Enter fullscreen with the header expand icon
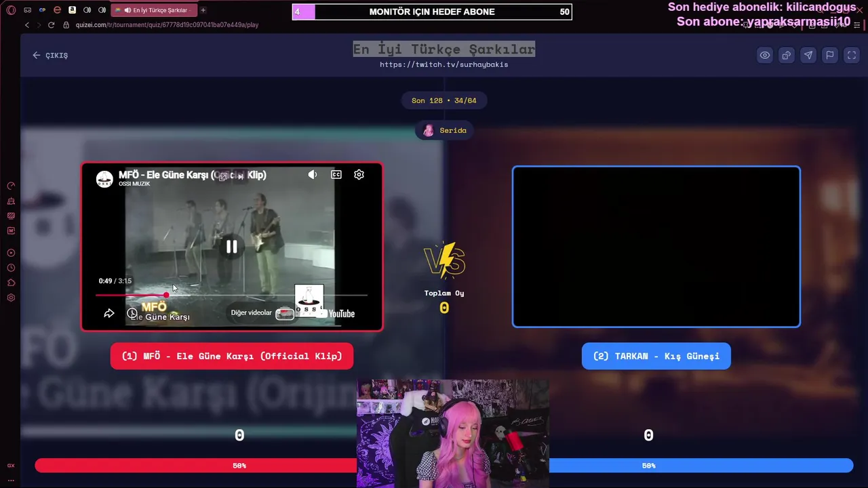This screenshot has width=868, height=488. point(852,56)
